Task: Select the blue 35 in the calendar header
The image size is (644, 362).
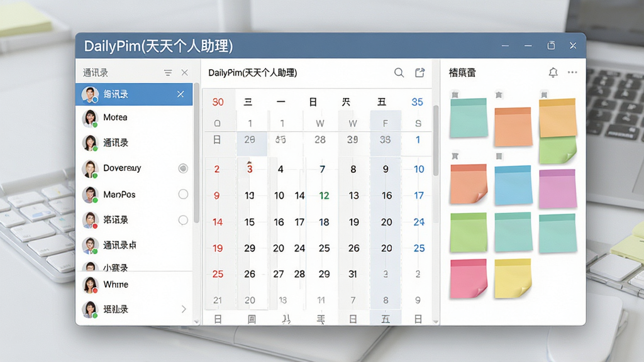Action: pos(418,102)
